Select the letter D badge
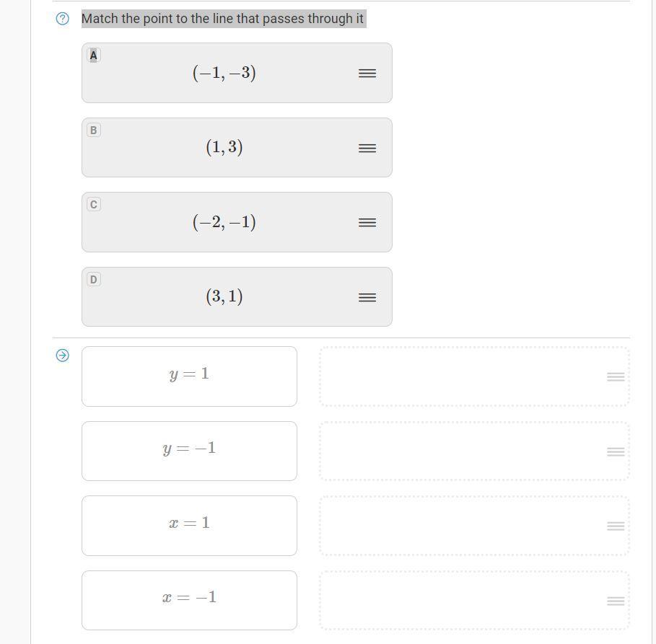The height and width of the screenshot is (644, 656). (93, 280)
